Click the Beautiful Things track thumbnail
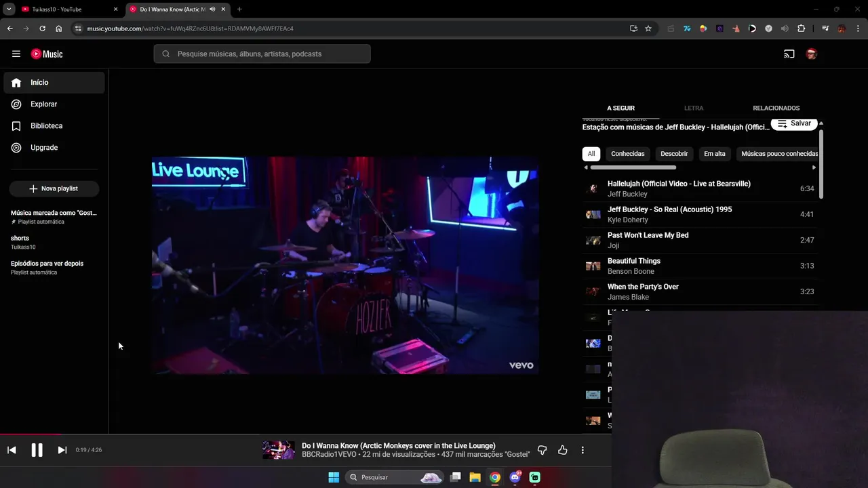This screenshot has width=868, height=488. pos(593,266)
